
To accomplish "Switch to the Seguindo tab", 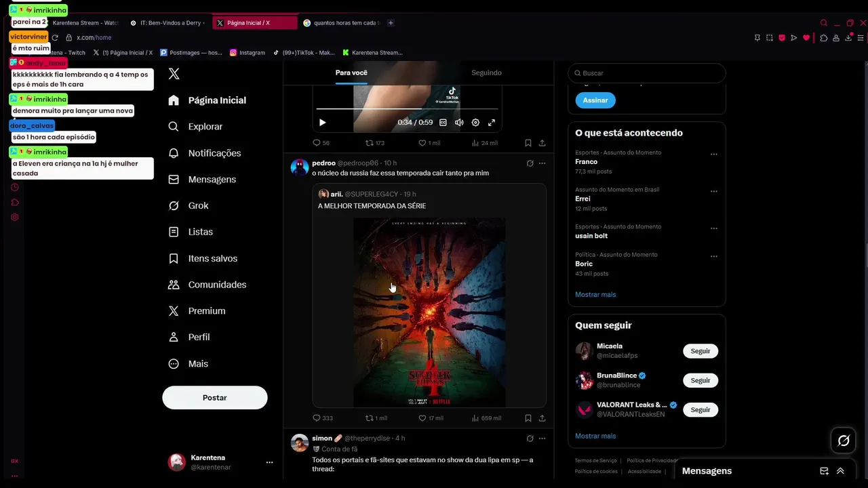I will 486,73.
